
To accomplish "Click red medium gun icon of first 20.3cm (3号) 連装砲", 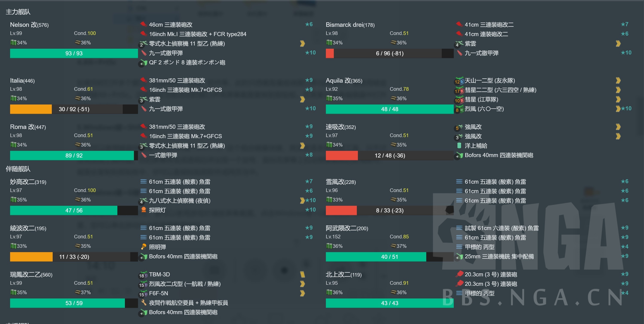I will (459, 274).
